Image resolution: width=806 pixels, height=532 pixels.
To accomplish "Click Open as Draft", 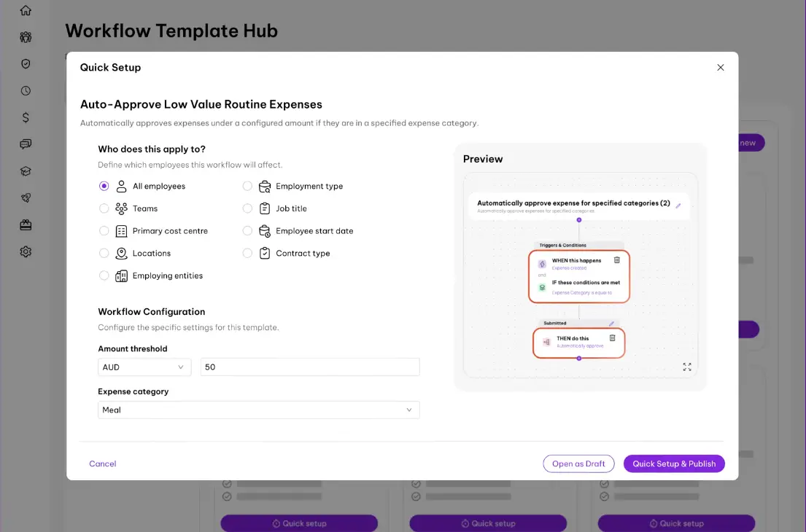I will (x=578, y=463).
